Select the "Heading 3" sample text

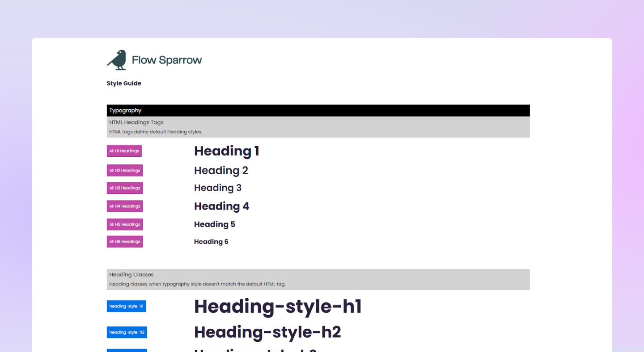(217, 188)
